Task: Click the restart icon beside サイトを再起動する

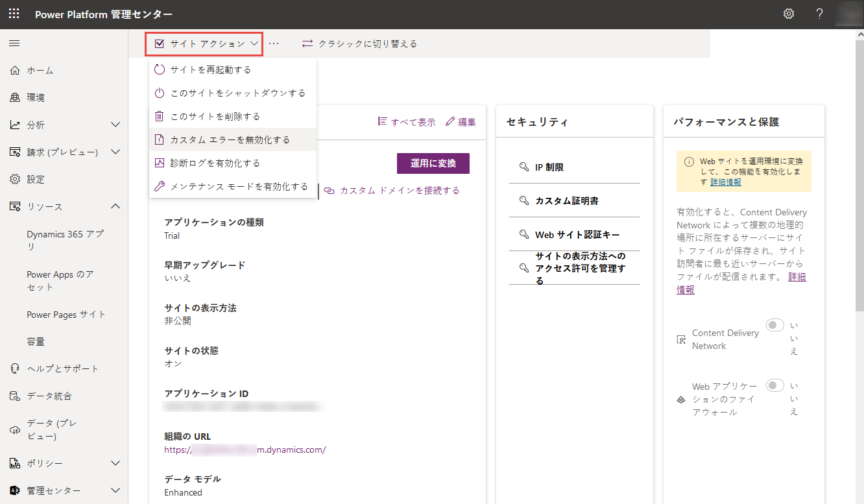Action: [160, 69]
